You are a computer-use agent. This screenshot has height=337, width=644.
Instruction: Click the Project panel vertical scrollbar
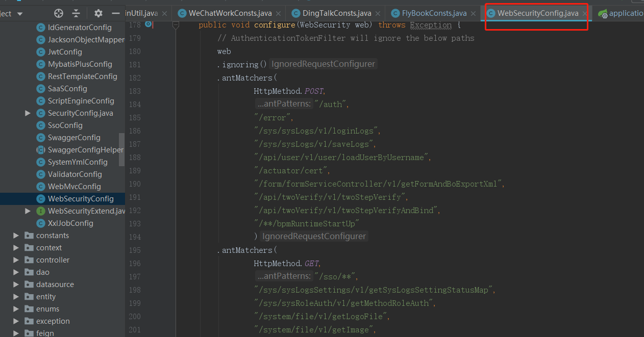point(121,149)
